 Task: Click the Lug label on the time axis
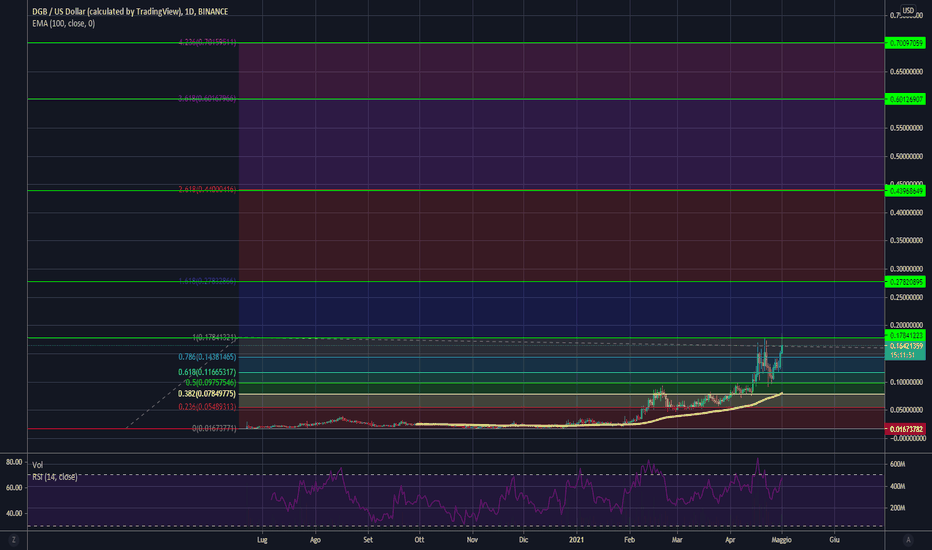pyautogui.click(x=262, y=540)
